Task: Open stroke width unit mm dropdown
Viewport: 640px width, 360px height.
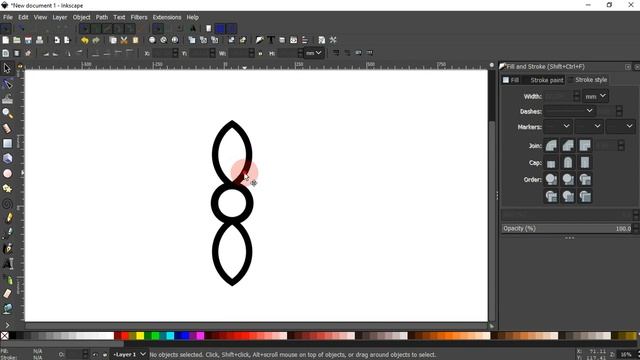Action: (x=595, y=96)
